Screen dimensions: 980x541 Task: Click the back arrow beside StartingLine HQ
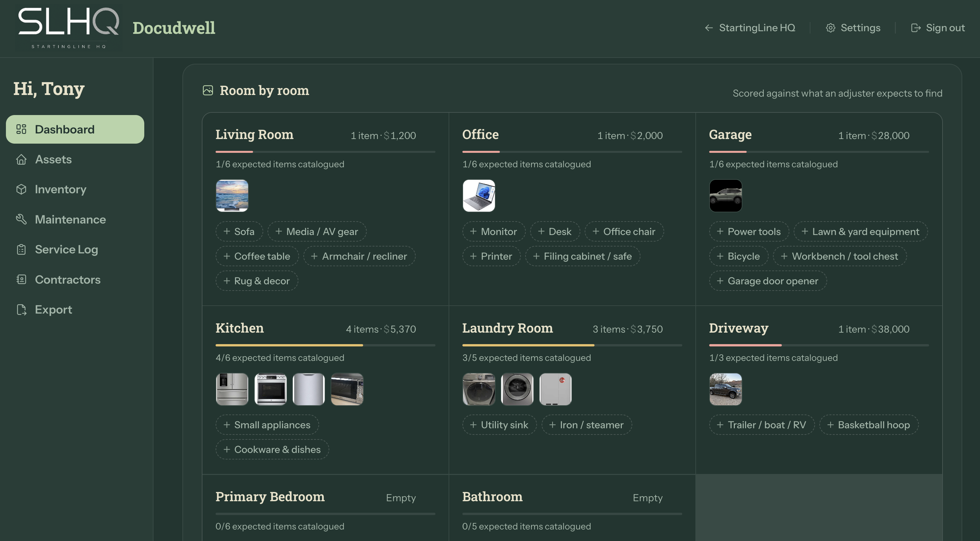(709, 28)
